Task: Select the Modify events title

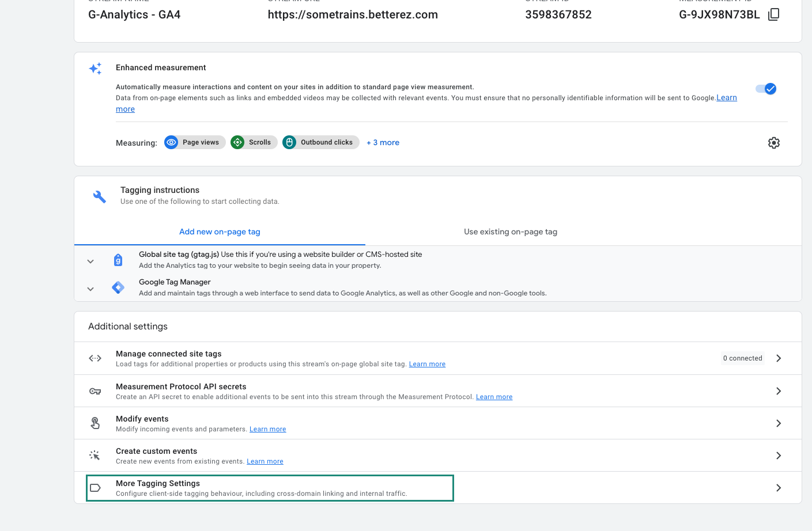Action: [x=142, y=419]
